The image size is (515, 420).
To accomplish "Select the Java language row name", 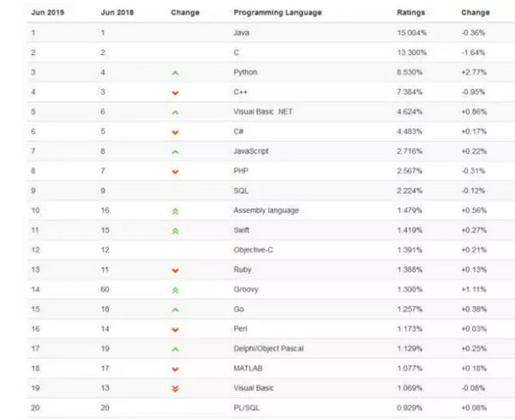I will [x=241, y=33].
